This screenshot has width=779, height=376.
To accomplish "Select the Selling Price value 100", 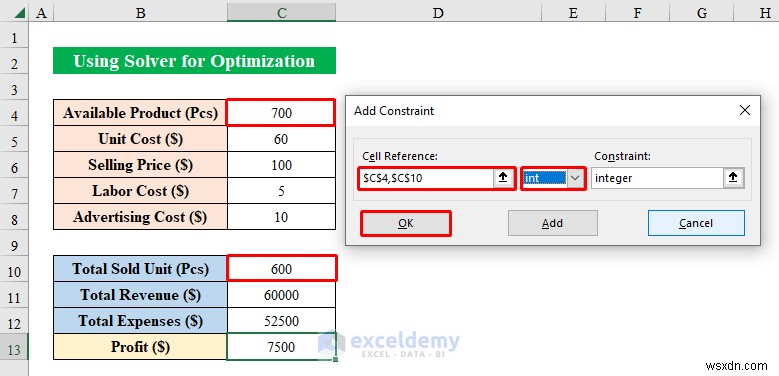I will tap(281, 164).
